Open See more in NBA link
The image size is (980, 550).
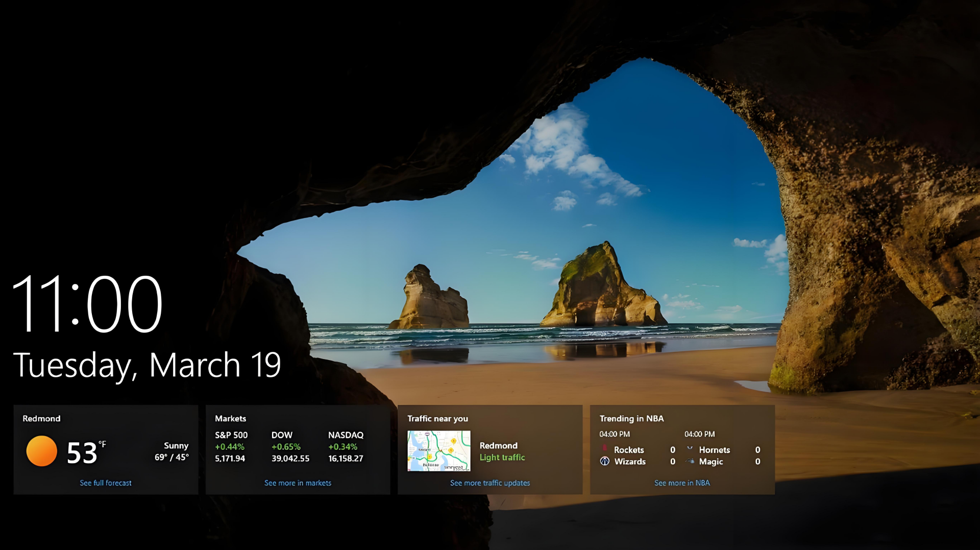pos(682,483)
